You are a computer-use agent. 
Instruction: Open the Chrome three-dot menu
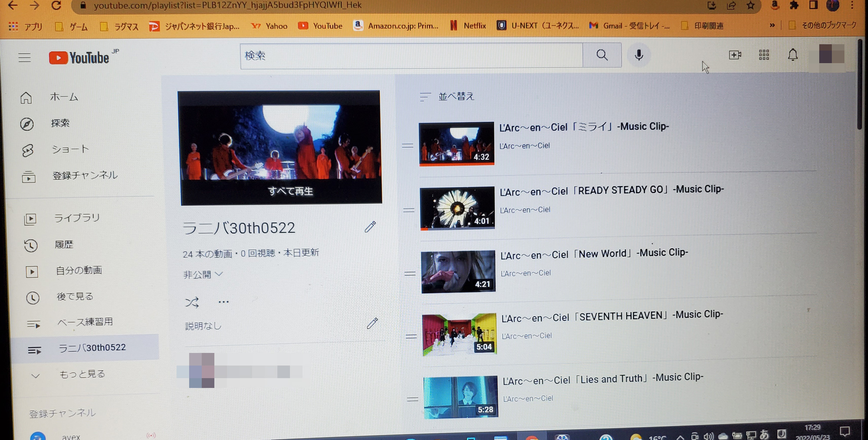pyautogui.click(x=852, y=5)
